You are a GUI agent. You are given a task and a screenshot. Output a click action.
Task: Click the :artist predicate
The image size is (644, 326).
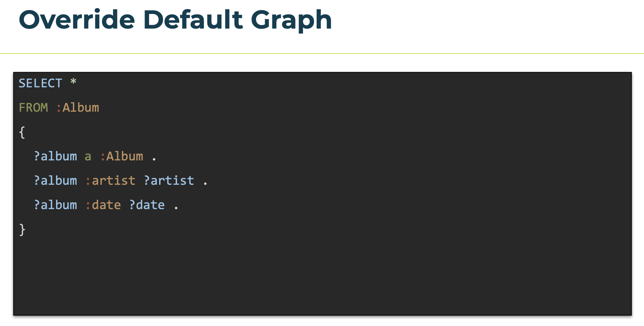(x=111, y=181)
